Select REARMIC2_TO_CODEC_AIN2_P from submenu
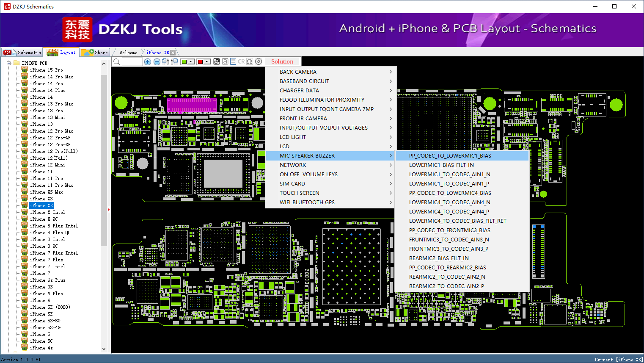 coord(462,286)
